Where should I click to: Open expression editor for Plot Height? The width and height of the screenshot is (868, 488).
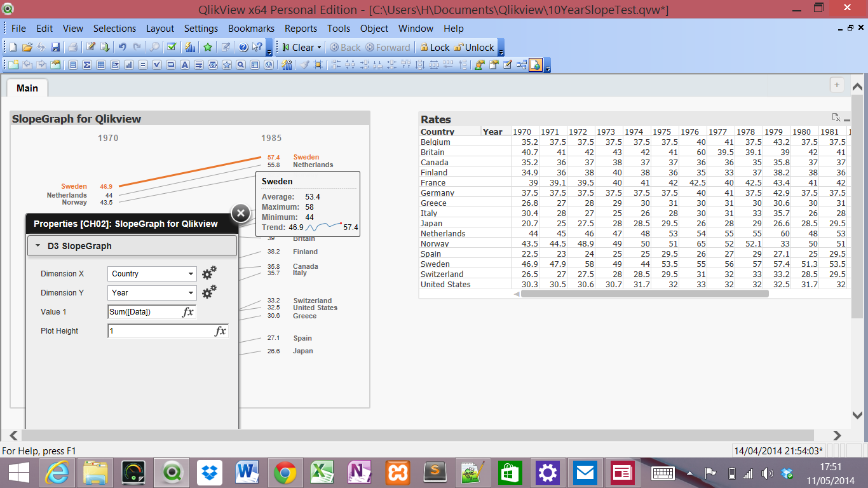(220, 331)
